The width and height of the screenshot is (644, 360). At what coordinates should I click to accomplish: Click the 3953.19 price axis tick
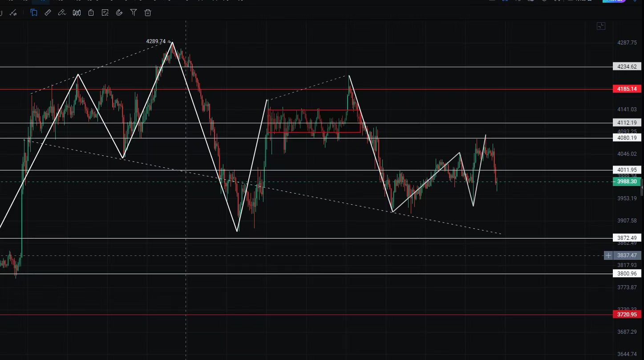point(627,198)
